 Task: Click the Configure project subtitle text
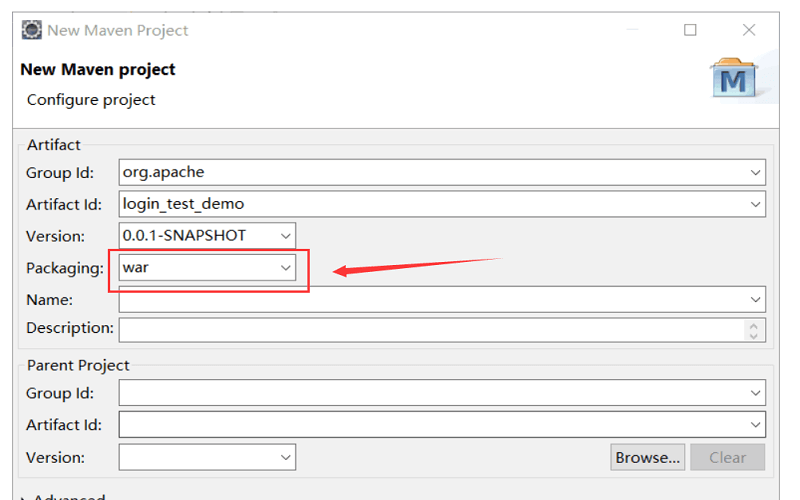(91, 100)
